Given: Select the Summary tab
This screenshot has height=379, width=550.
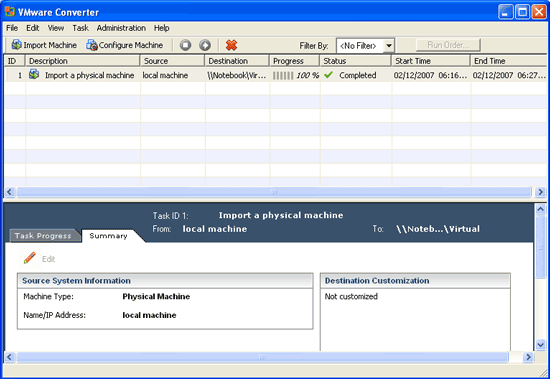Looking at the screenshot, I should [x=108, y=236].
